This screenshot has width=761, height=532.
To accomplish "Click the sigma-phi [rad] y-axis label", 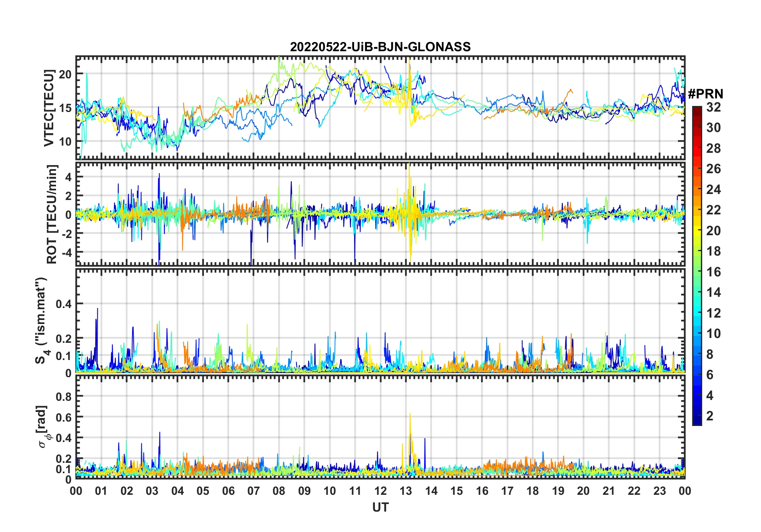I will pyautogui.click(x=44, y=427).
